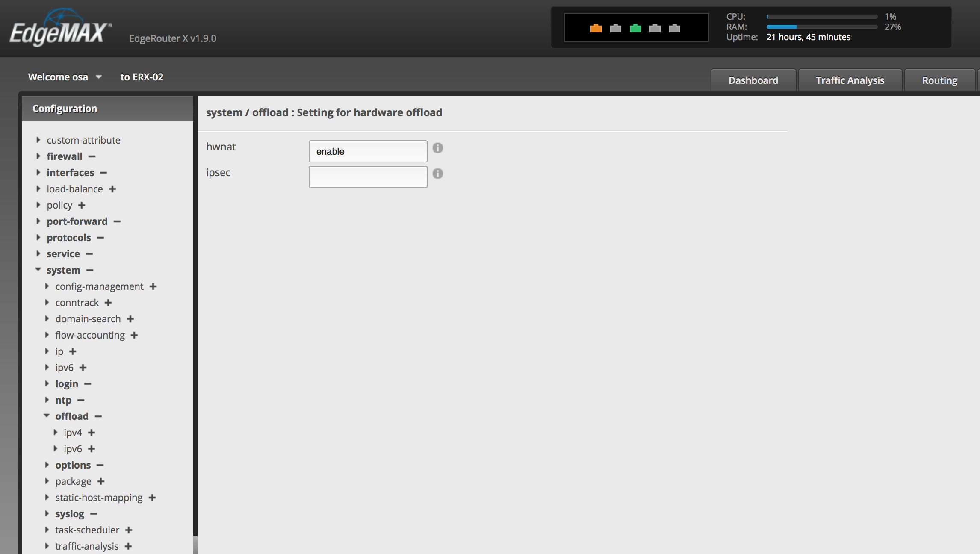Image resolution: width=980 pixels, height=554 pixels.
Task: Click the minus icon next to login
Action: (88, 384)
